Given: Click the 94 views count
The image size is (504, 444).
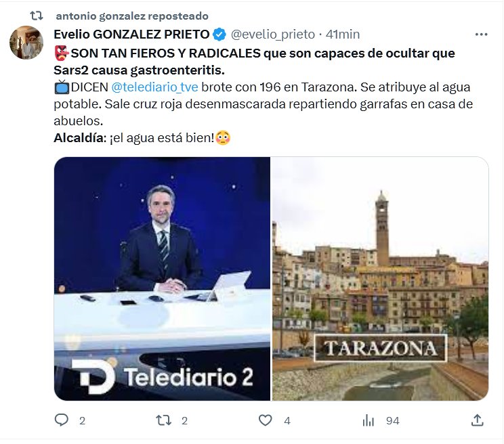Looking at the screenshot, I should click(x=393, y=420).
